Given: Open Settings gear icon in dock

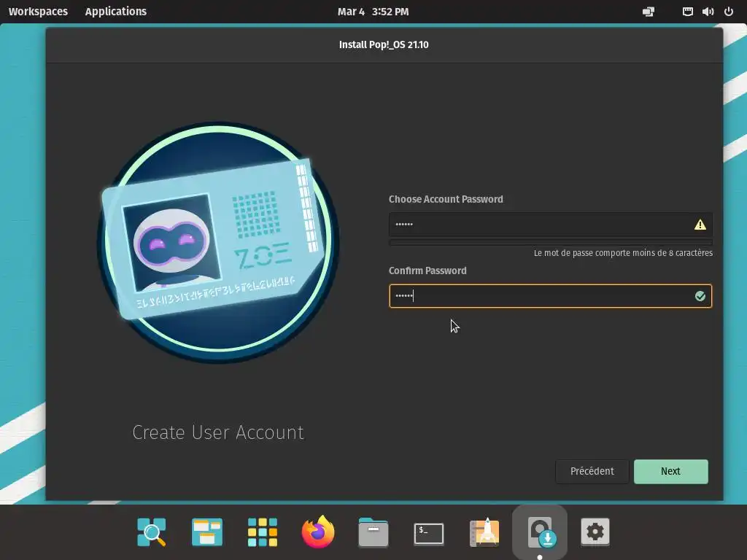Looking at the screenshot, I should tap(595, 532).
